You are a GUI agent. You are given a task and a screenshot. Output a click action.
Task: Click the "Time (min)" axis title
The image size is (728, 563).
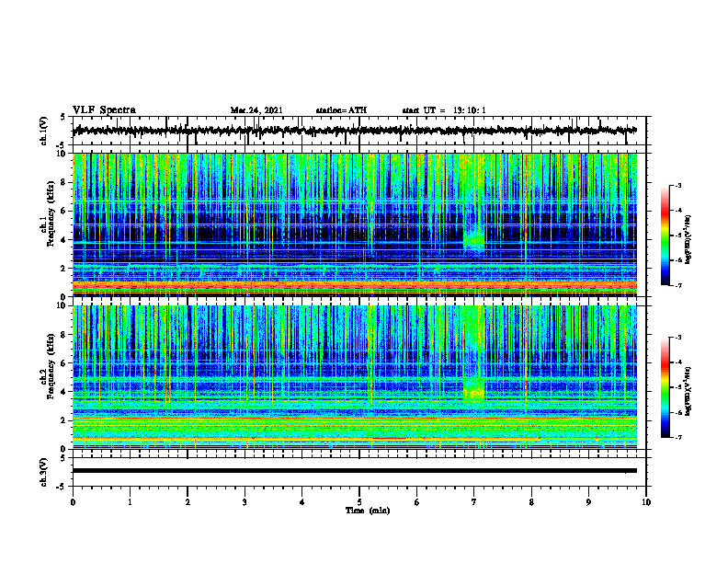click(x=368, y=511)
